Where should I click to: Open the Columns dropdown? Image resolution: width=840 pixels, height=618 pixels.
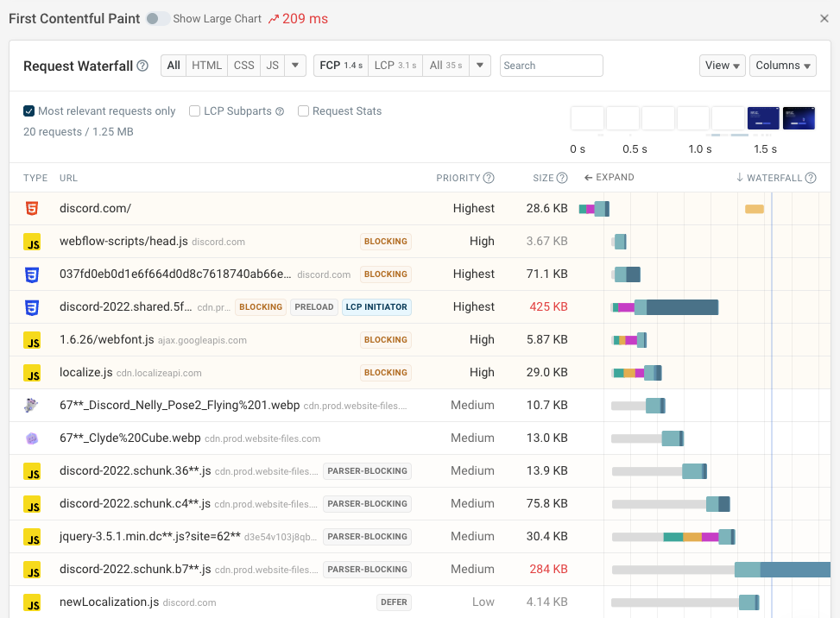point(783,66)
